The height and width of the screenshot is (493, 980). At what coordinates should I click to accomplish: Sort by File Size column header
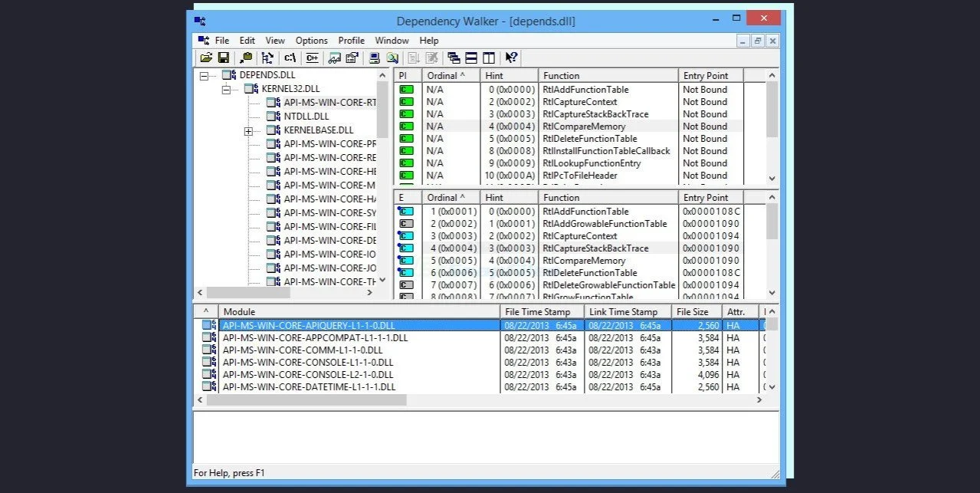pyautogui.click(x=697, y=312)
